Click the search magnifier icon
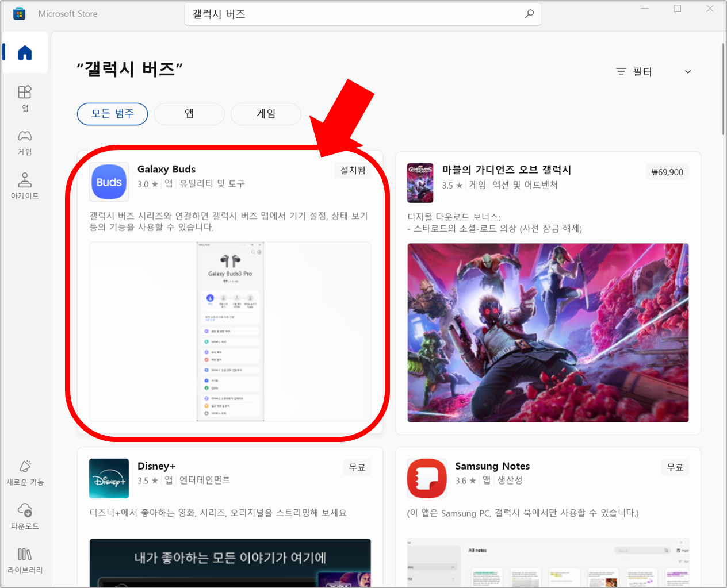Viewport: 727px width, 588px height. [529, 14]
